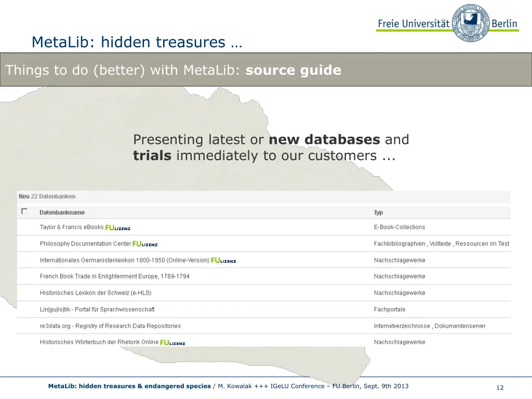Open Philosophy Documentation Center entry

coord(85,244)
